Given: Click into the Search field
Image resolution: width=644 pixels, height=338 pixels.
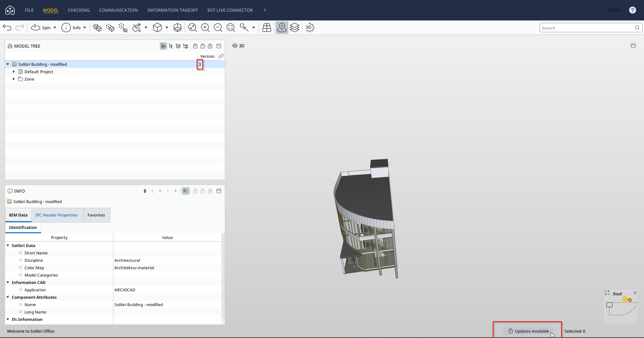Looking at the screenshot, I should [591, 28].
